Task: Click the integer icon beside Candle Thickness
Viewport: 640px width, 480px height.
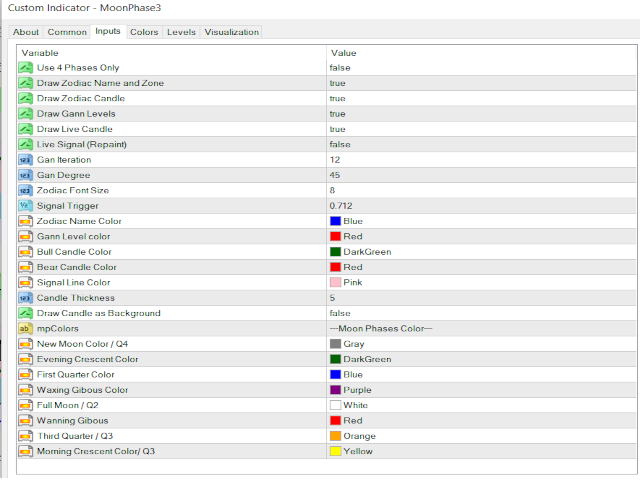Action: pos(25,298)
